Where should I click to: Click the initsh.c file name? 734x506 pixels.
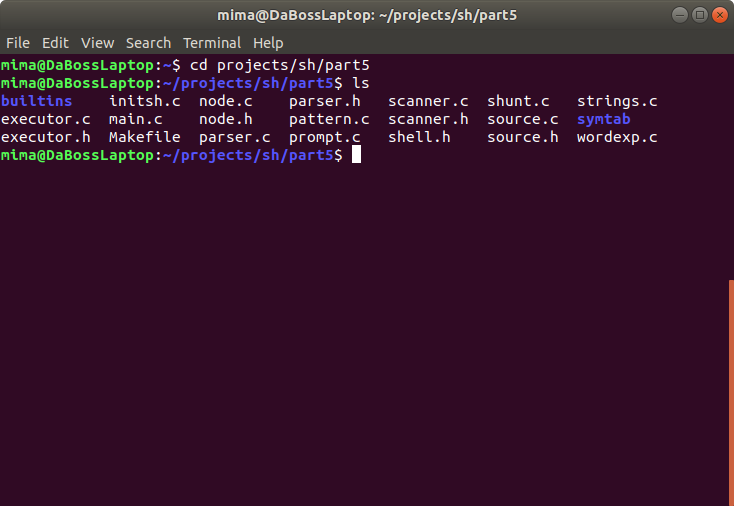145,101
